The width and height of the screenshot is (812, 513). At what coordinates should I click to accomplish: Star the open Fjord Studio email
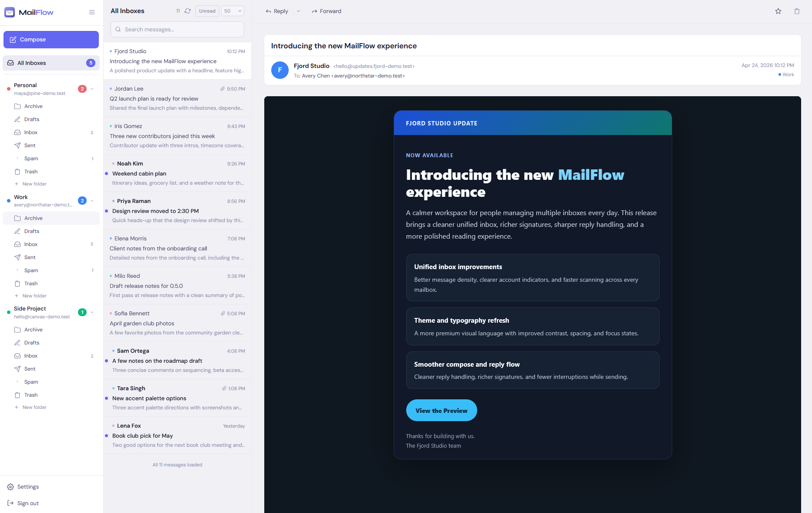point(778,11)
